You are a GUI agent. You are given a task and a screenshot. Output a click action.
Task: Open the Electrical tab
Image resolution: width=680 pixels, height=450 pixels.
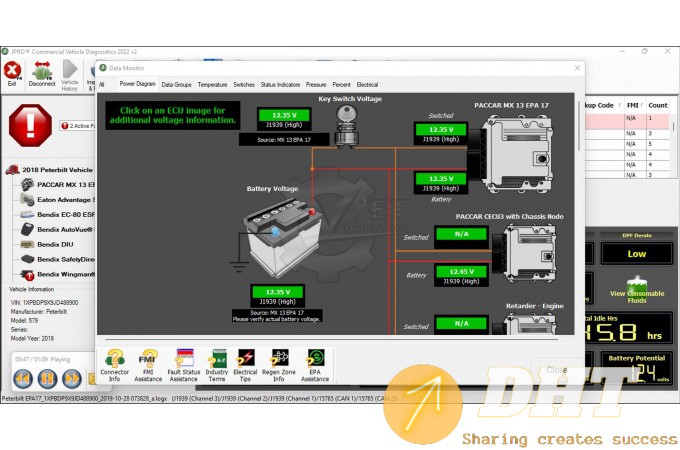tap(367, 85)
